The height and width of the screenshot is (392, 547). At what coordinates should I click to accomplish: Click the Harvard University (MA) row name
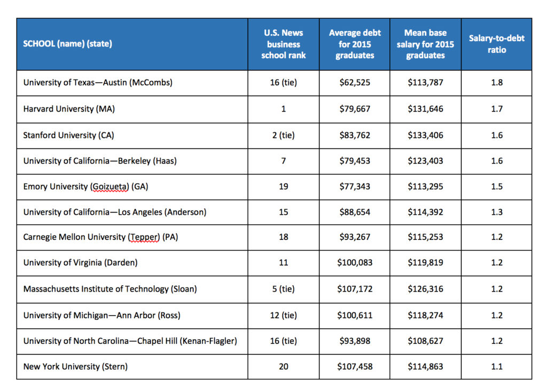pyautogui.click(x=69, y=109)
